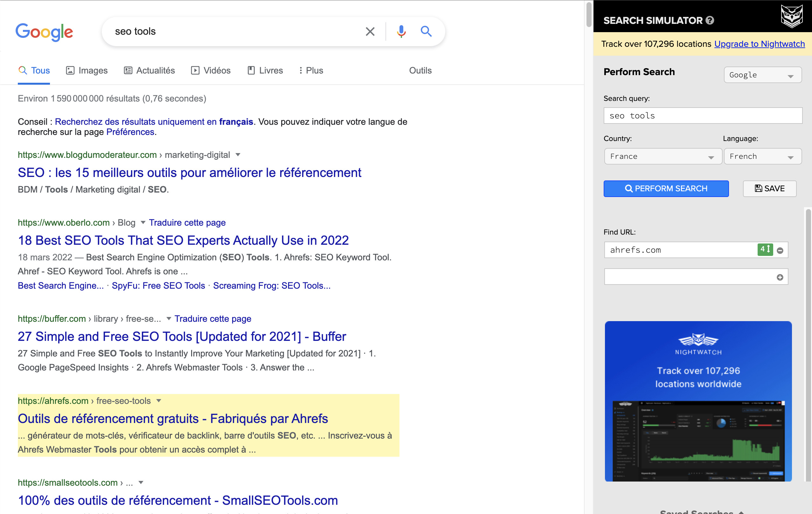Select the Language dropdown for French
This screenshot has height=514, width=812.
pos(760,156)
